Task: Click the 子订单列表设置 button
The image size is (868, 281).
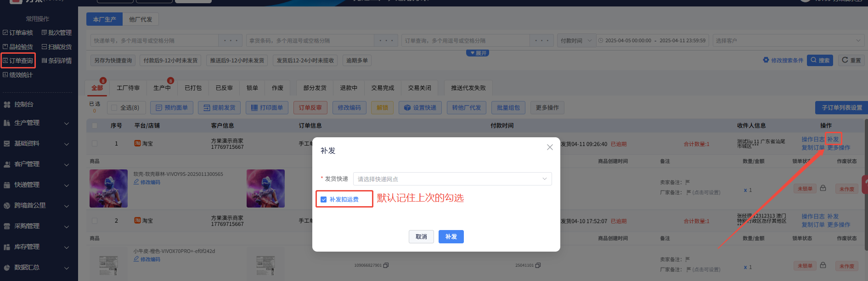Action: click(841, 107)
